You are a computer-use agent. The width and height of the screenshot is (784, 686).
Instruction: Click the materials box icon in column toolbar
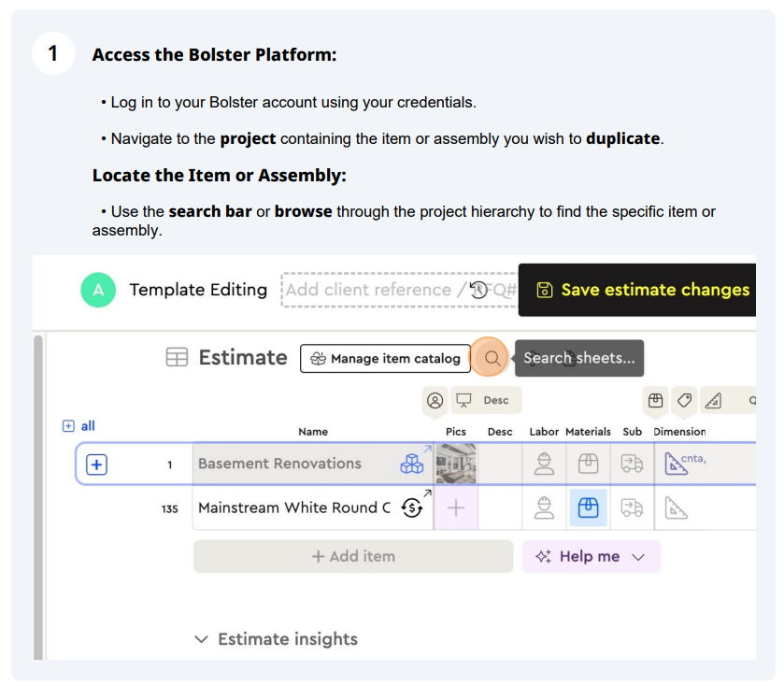pos(655,401)
